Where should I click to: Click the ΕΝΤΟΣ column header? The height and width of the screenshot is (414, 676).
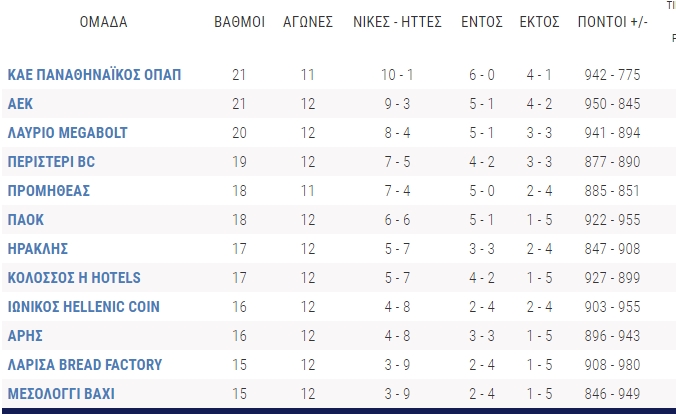click(482, 22)
